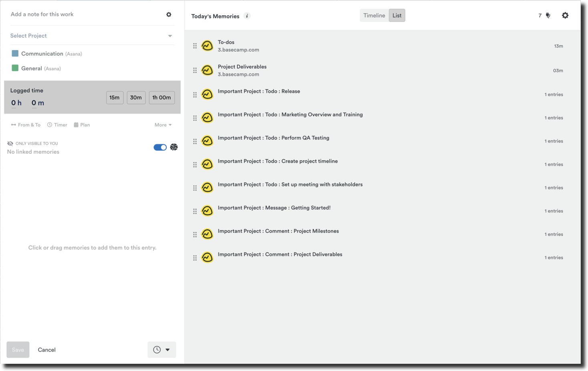588x371 pixels.
Task: Open integrations via the plug icon
Action: [548, 15]
